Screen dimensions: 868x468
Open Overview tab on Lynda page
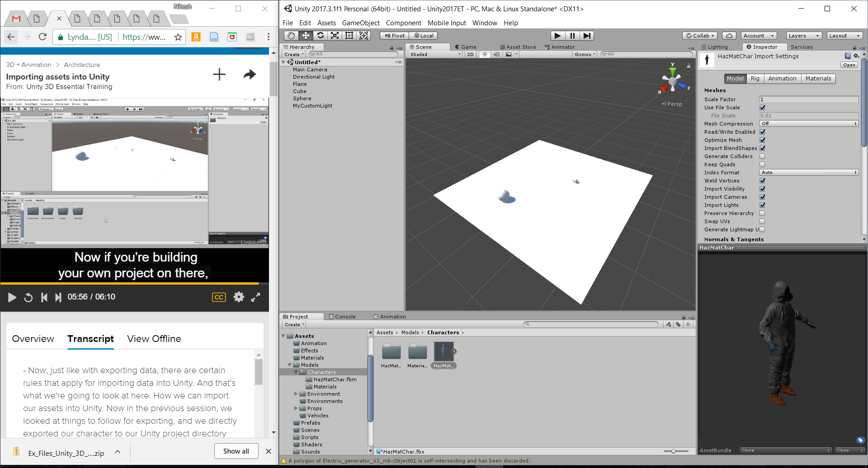(x=33, y=339)
